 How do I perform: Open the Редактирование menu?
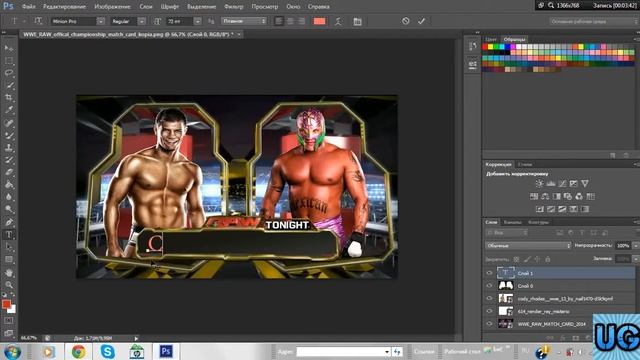click(64, 7)
